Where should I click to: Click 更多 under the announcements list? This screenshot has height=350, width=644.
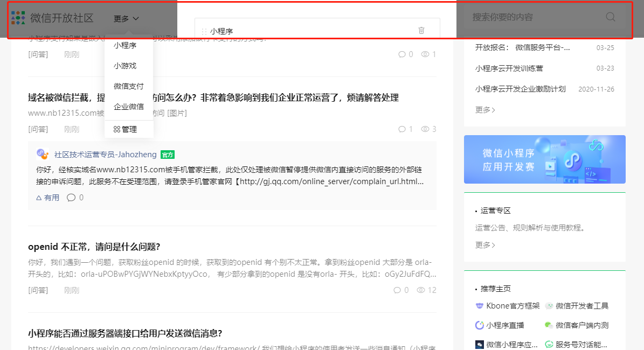[485, 110]
